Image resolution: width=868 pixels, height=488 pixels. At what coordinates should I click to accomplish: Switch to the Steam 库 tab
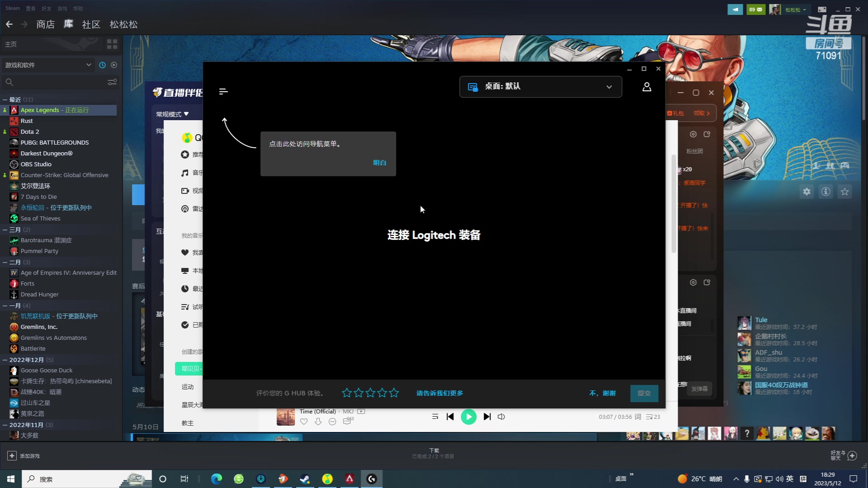pos(68,24)
